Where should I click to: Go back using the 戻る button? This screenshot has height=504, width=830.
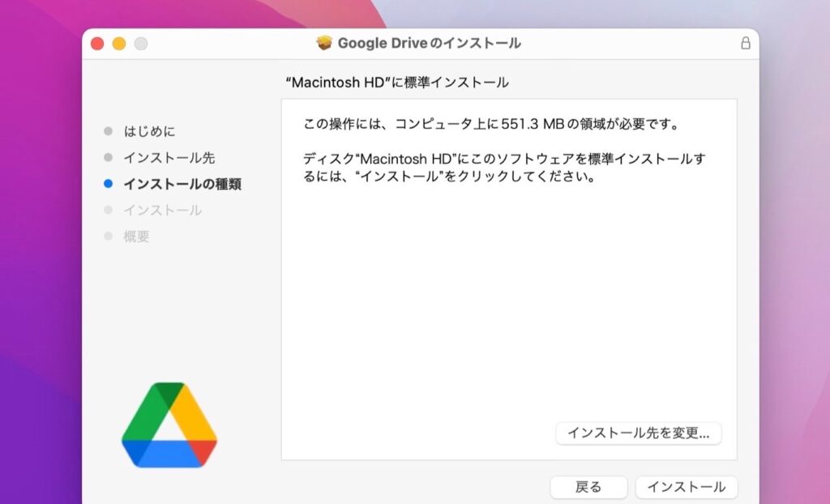tap(589, 487)
